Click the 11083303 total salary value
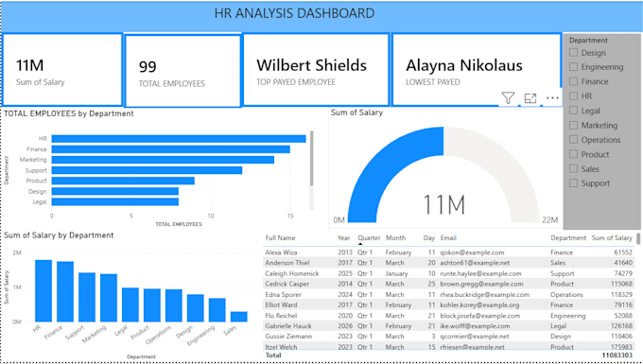This screenshot has height=364, width=643. tap(617, 355)
